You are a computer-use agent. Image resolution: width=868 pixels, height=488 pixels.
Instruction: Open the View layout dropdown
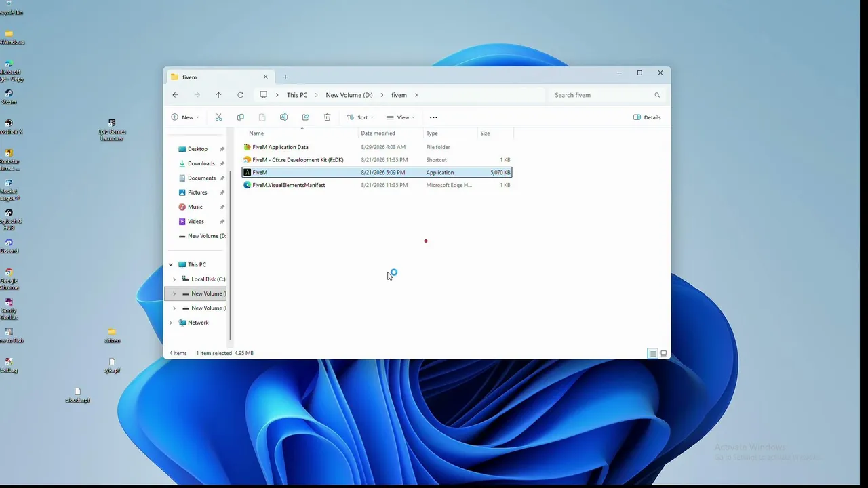(400, 117)
